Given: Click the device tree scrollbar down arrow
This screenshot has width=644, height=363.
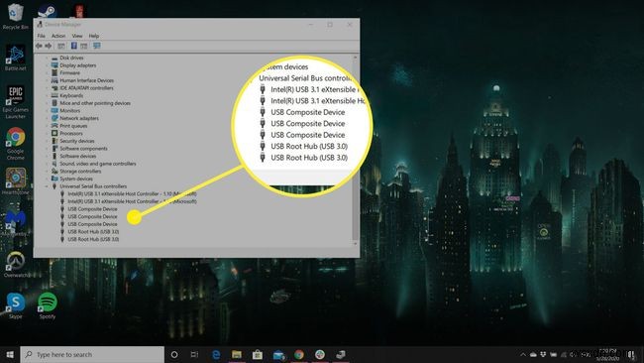Looking at the screenshot, I should tap(356, 244).
